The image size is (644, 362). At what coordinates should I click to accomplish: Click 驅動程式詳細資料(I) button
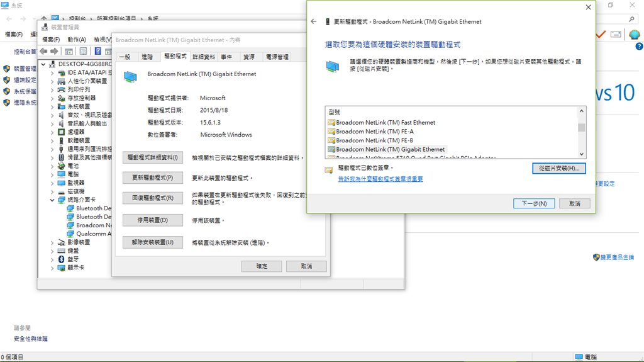pyautogui.click(x=153, y=157)
